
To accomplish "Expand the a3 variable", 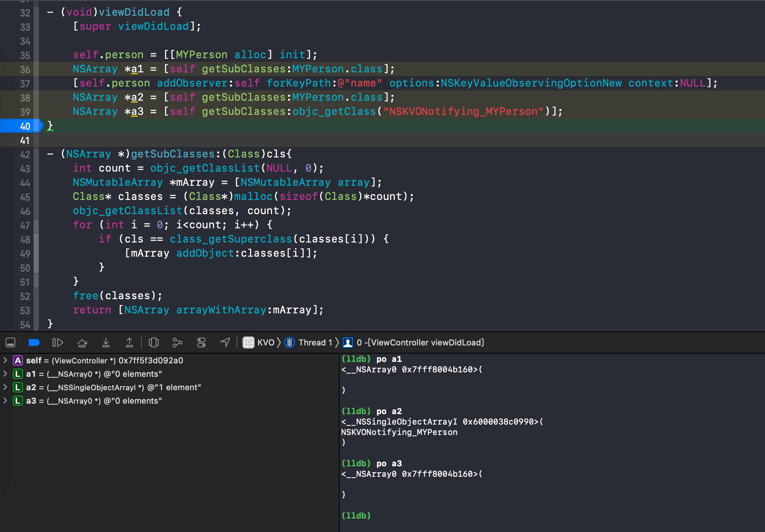I will pyautogui.click(x=5, y=401).
